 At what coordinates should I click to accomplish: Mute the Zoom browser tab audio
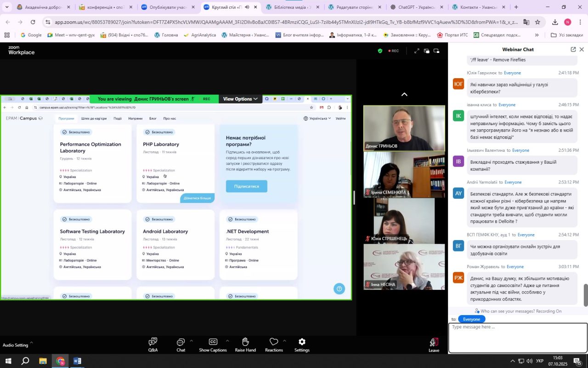point(247,7)
